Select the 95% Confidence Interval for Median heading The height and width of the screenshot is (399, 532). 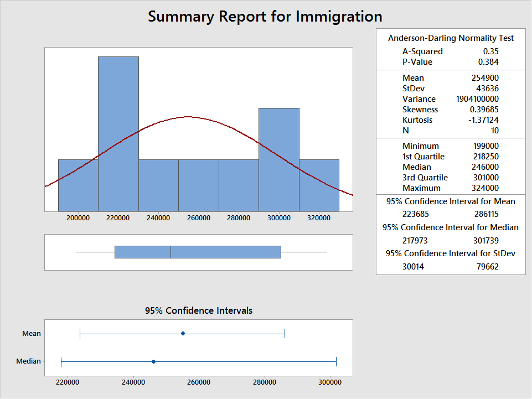(451, 227)
